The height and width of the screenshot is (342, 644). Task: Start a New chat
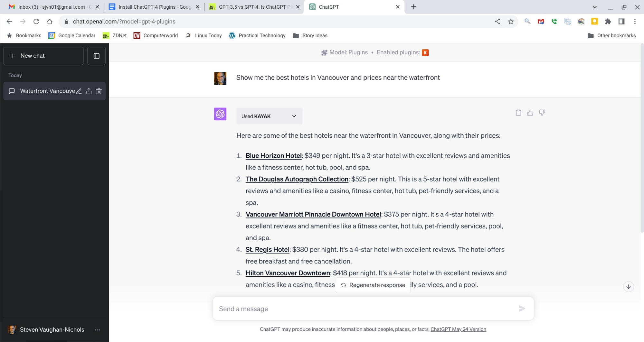[43, 56]
